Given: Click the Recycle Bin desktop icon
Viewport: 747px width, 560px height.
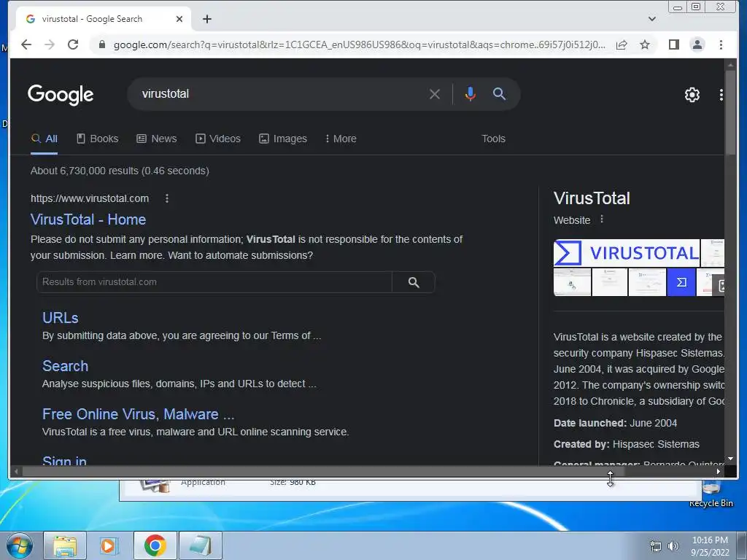Looking at the screenshot, I should point(711,494).
